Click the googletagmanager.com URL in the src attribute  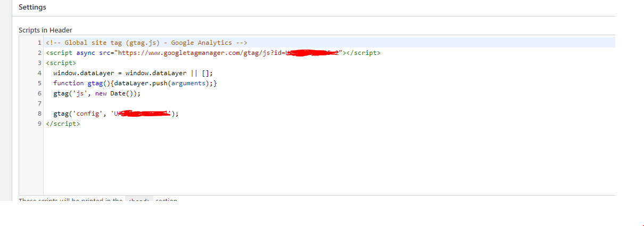coord(229,53)
